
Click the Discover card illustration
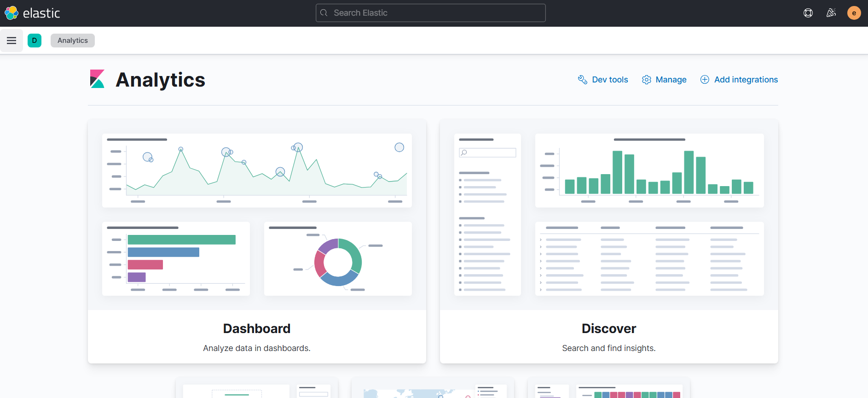point(609,215)
